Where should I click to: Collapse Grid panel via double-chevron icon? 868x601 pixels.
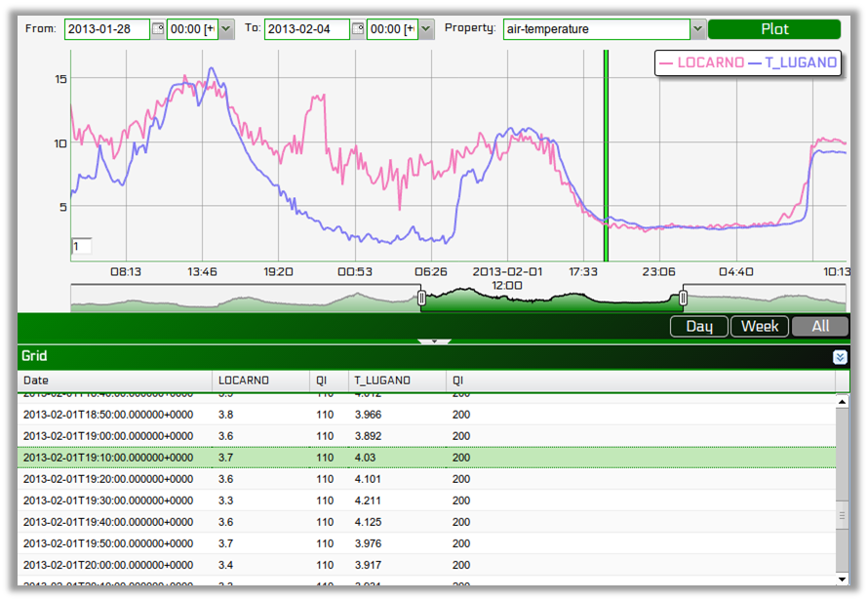tap(840, 357)
